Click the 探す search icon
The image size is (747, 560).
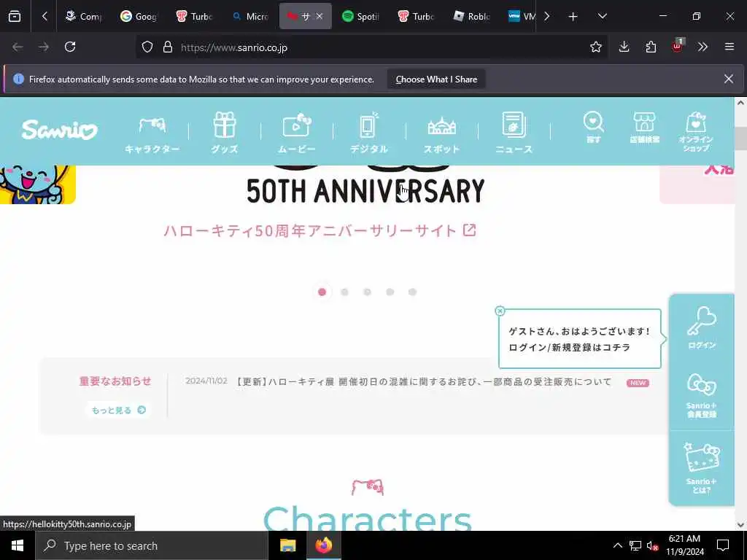[594, 127]
